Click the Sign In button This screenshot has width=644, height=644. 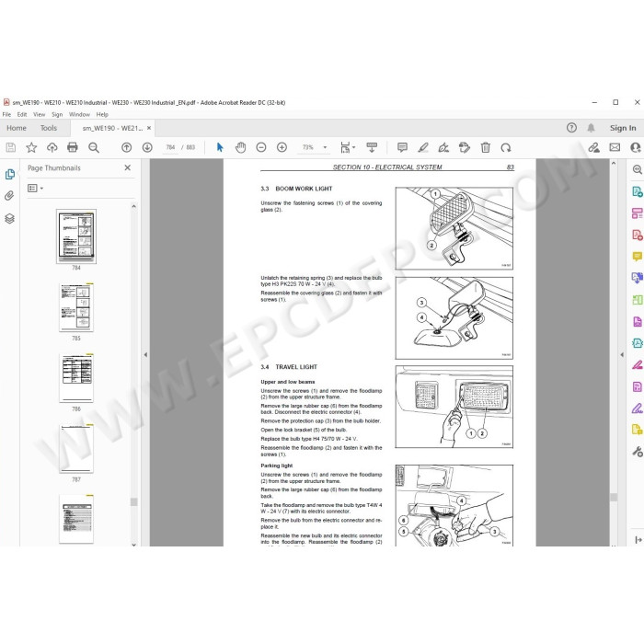click(x=623, y=128)
